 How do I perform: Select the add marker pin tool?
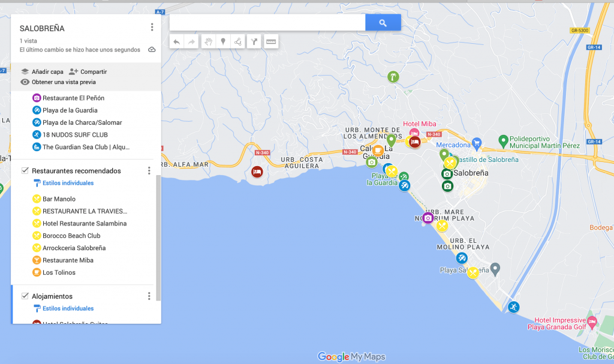pos(223,41)
